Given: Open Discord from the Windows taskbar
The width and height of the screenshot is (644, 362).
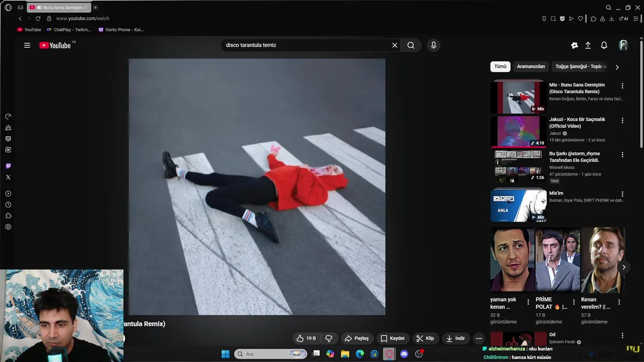Looking at the screenshot, I should [404, 354].
